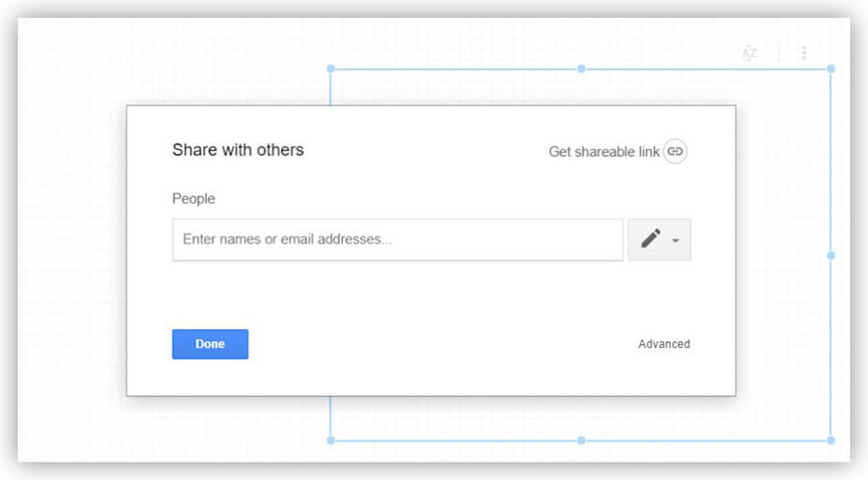Click the right-middle selection handle
This screenshot has height=480, width=868.
[x=831, y=255]
